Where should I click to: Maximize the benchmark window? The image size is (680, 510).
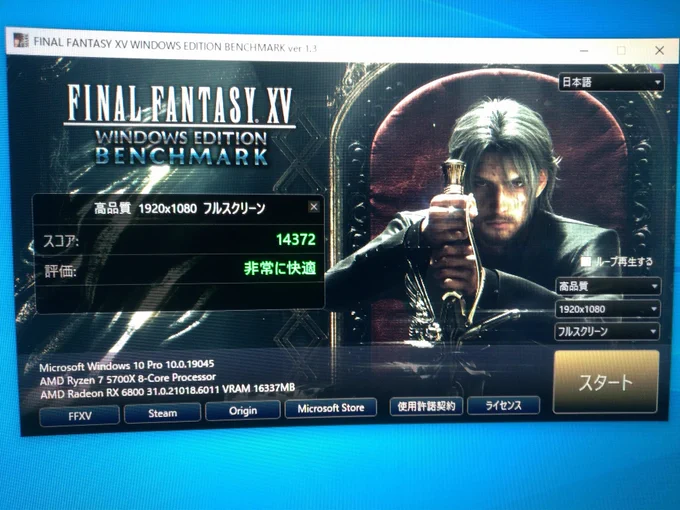pyautogui.click(x=621, y=50)
